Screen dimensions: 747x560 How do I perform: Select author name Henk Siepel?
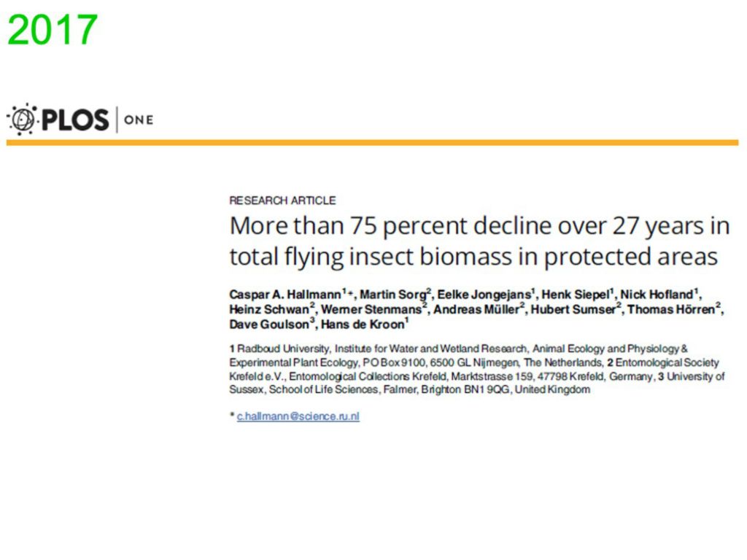coord(576,295)
